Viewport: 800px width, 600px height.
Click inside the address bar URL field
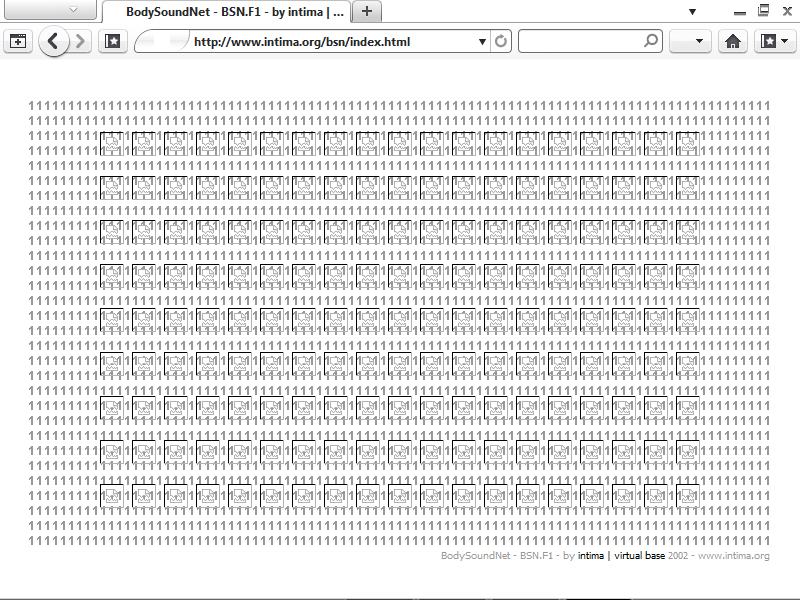coord(330,42)
